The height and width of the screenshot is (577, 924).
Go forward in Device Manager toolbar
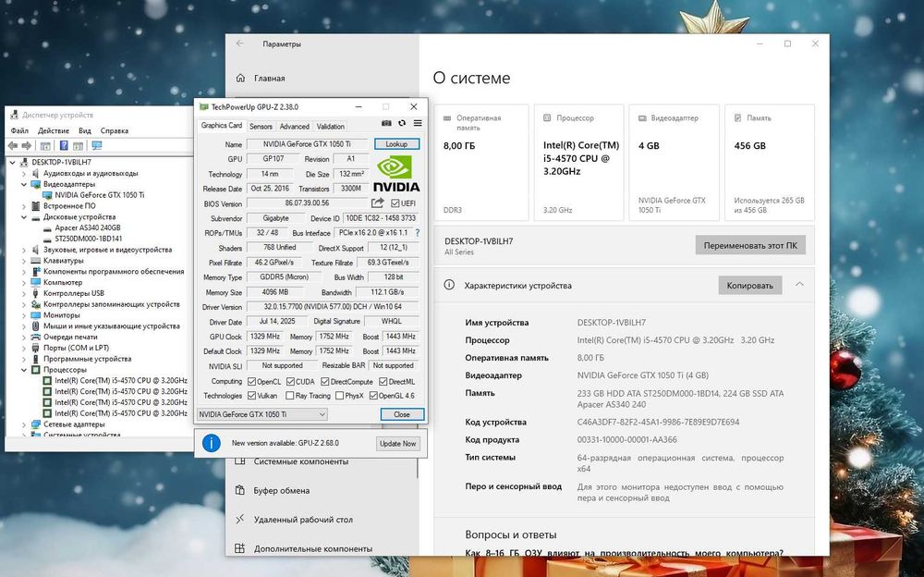coord(27,145)
